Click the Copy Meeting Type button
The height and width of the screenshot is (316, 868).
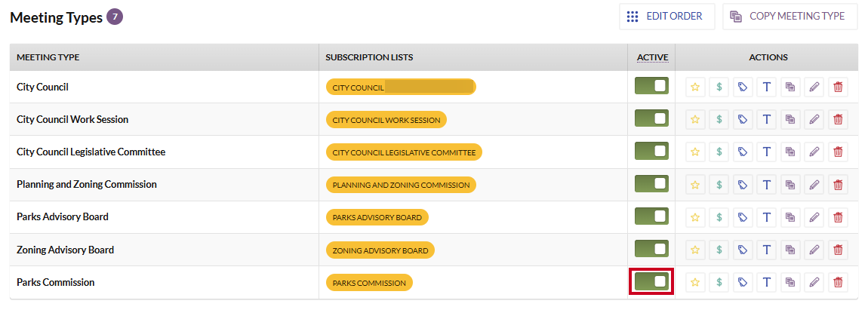point(790,17)
